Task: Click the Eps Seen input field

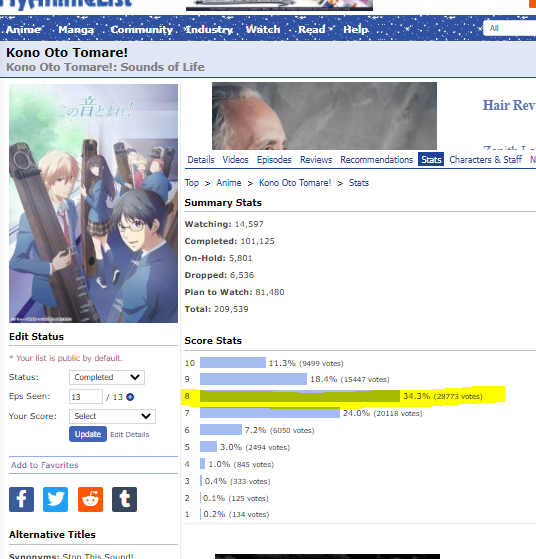Action: coord(86,396)
